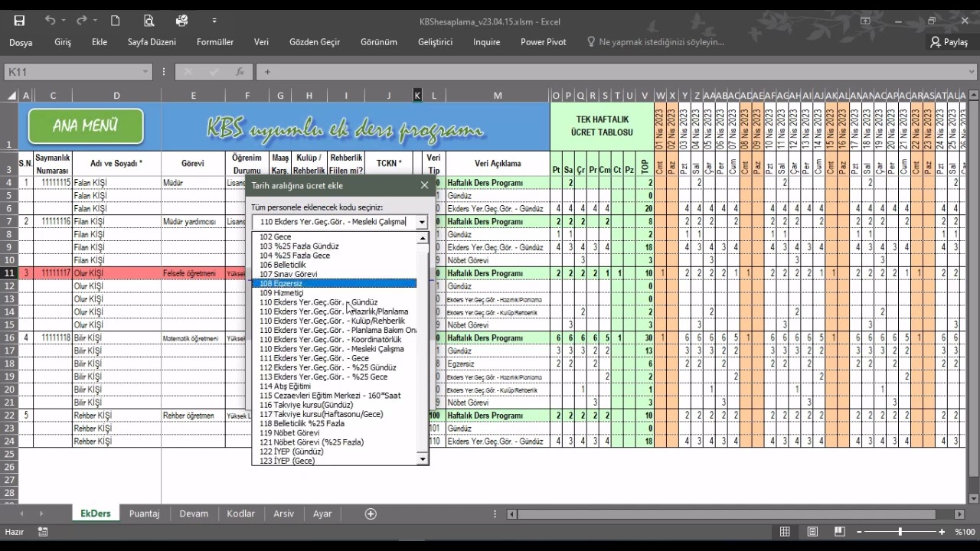980x551 pixels.
Task: Open the Sayfa Düzeni ribbon tab
Action: coord(152,42)
